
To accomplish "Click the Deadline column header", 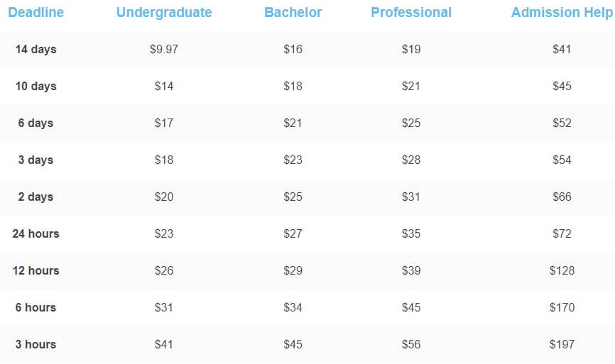I will (x=36, y=13).
